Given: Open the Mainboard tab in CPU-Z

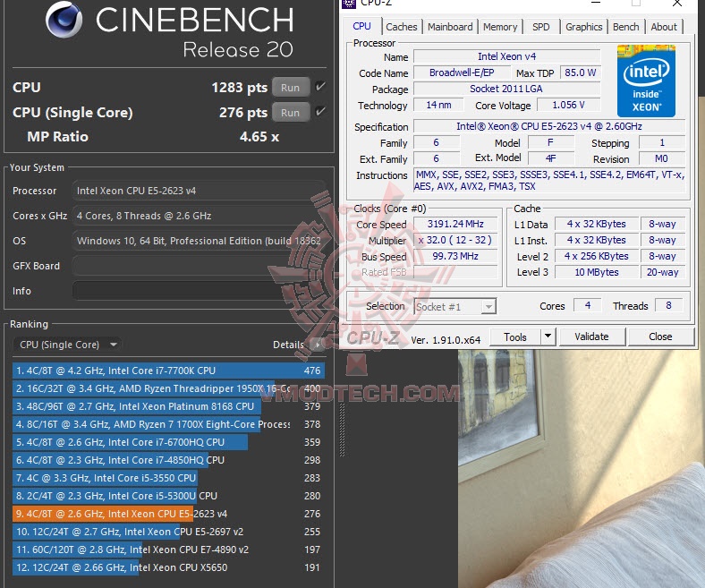Looking at the screenshot, I should point(450,27).
